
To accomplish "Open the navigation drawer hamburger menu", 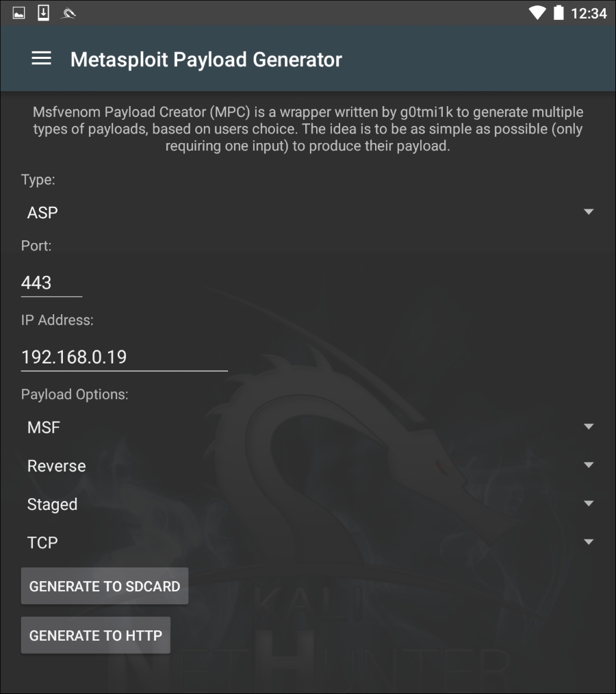I will point(41,59).
